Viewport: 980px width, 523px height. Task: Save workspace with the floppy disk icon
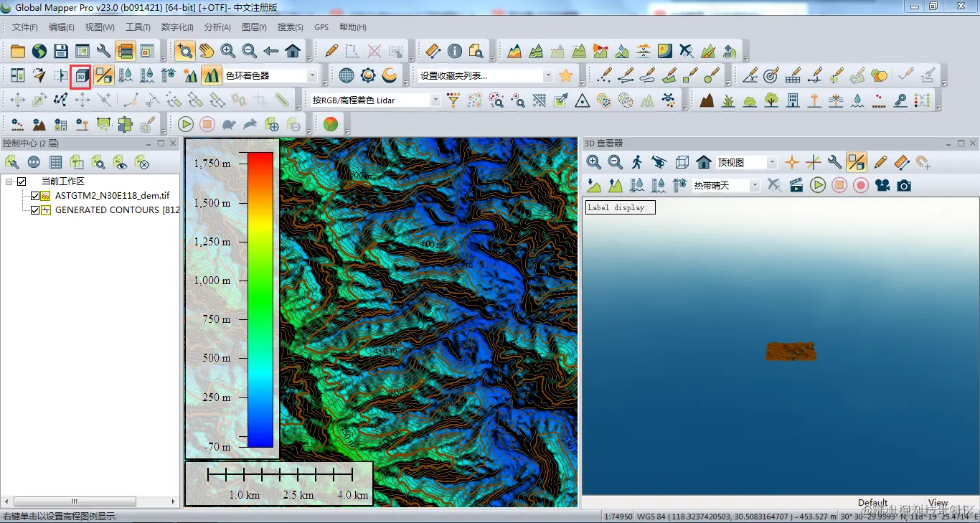pos(61,51)
